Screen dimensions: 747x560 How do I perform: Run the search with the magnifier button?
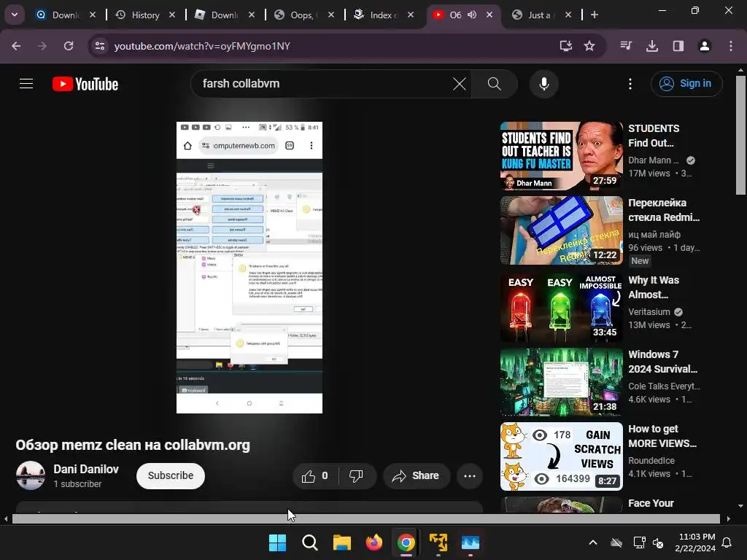point(495,84)
